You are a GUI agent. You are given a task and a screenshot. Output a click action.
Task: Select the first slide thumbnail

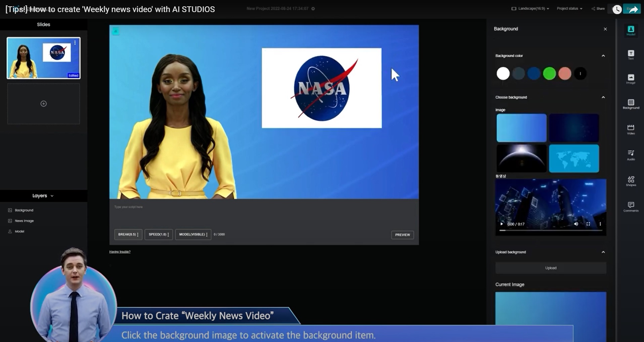coord(44,58)
